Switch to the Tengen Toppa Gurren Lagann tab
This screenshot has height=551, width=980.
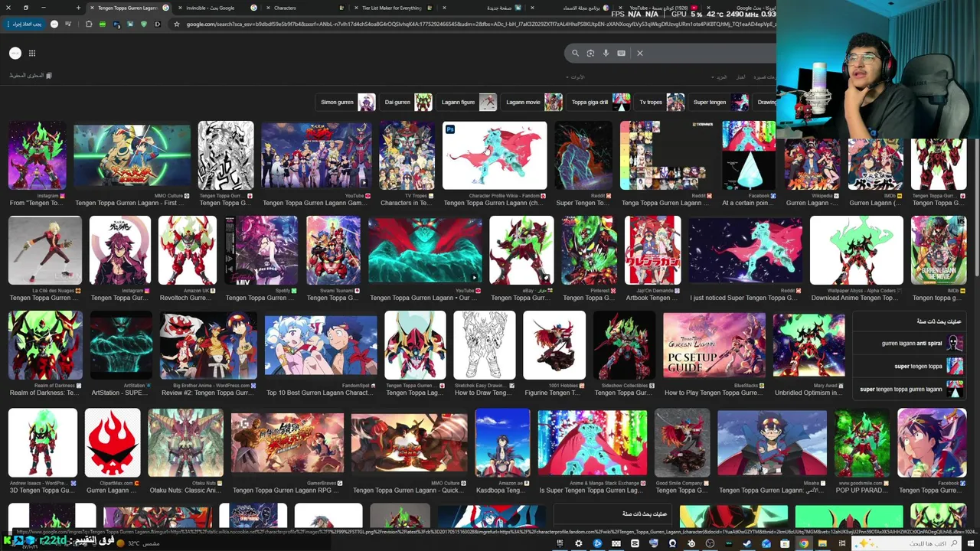(128, 8)
